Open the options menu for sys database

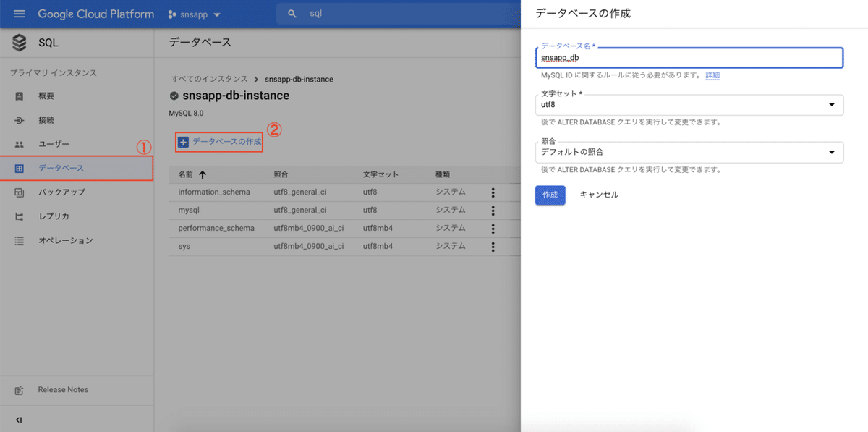coord(493,246)
